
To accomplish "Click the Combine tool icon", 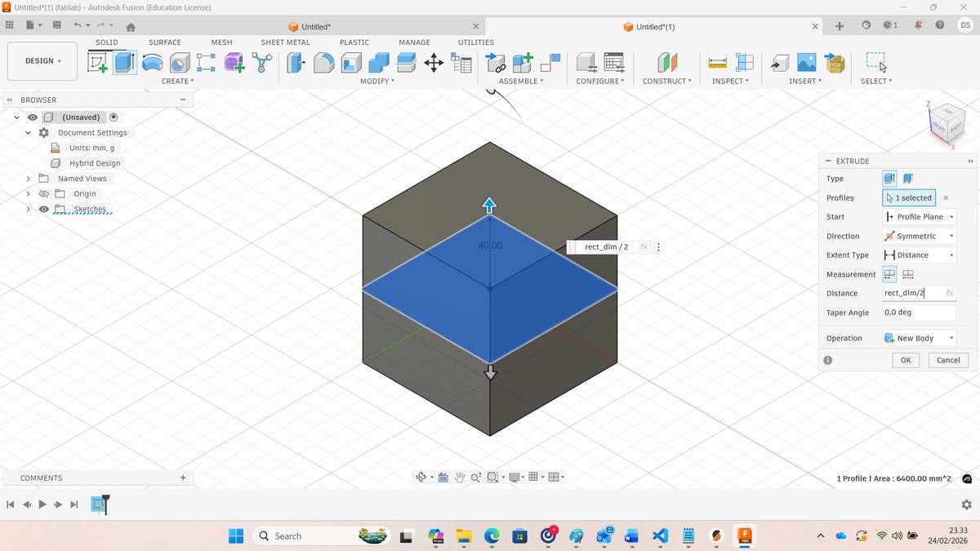I will click(379, 62).
